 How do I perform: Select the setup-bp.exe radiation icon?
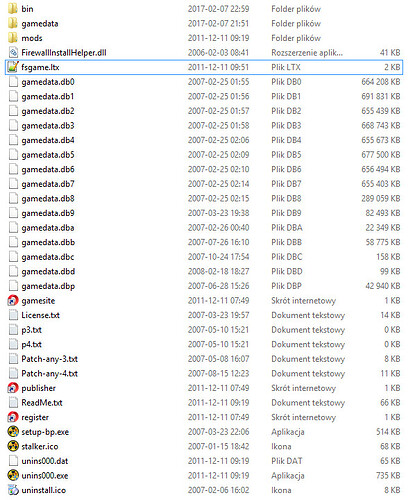coord(13,432)
